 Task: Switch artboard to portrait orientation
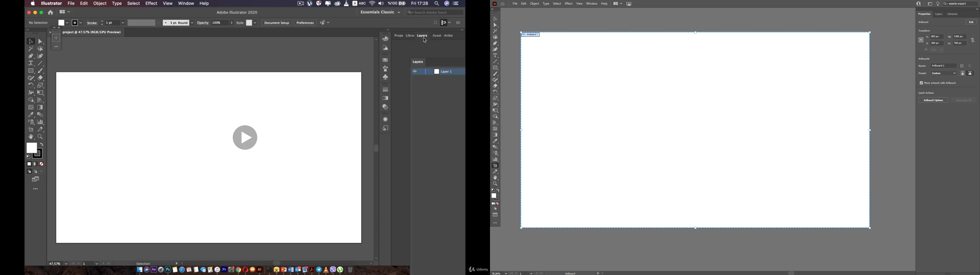click(x=962, y=73)
